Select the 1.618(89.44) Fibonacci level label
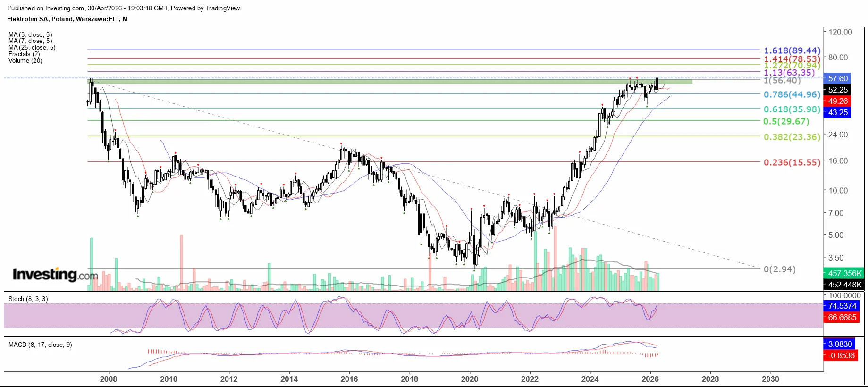 792,50
